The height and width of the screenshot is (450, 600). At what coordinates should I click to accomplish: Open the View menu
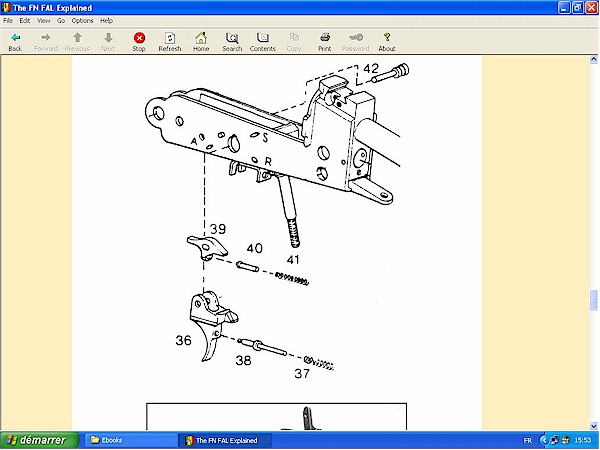tap(44, 21)
